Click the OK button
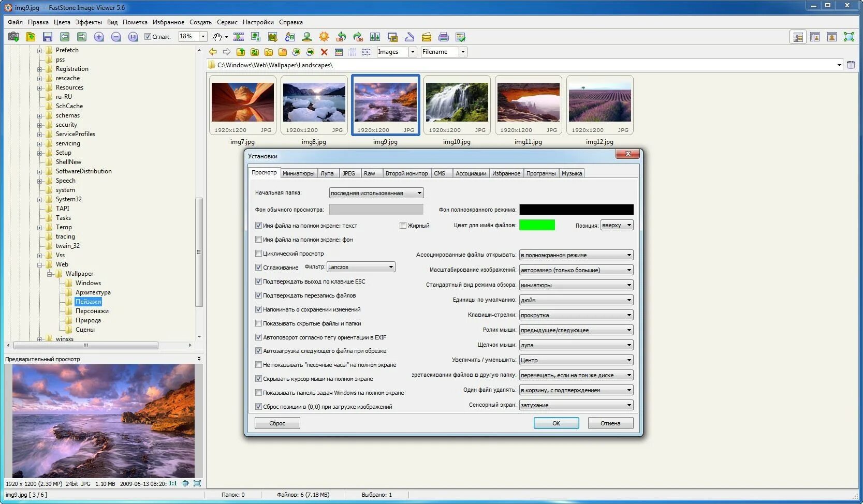 coord(556,423)
